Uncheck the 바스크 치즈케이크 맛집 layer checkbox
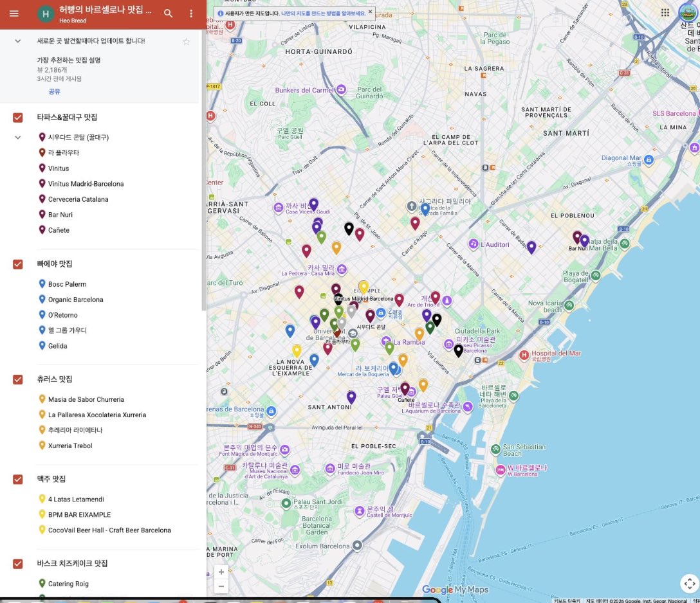 pos(18,564)
